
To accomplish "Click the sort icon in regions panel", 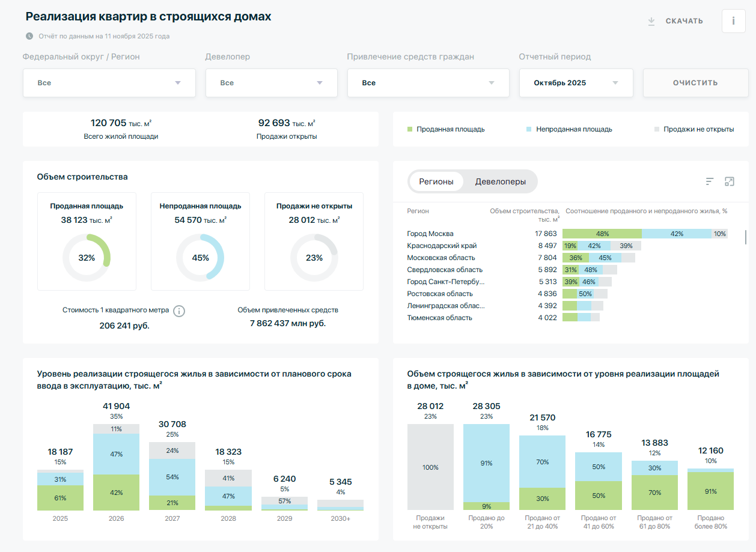I will [710, 181].
